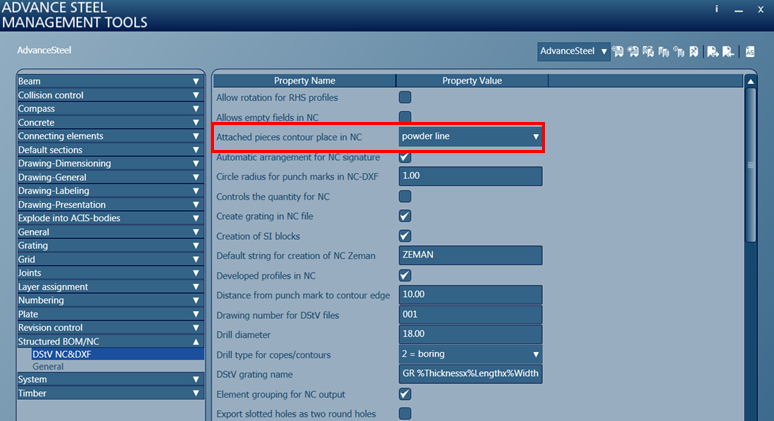
Task: Expand the Joints category
Action: (x=111, y=273)
